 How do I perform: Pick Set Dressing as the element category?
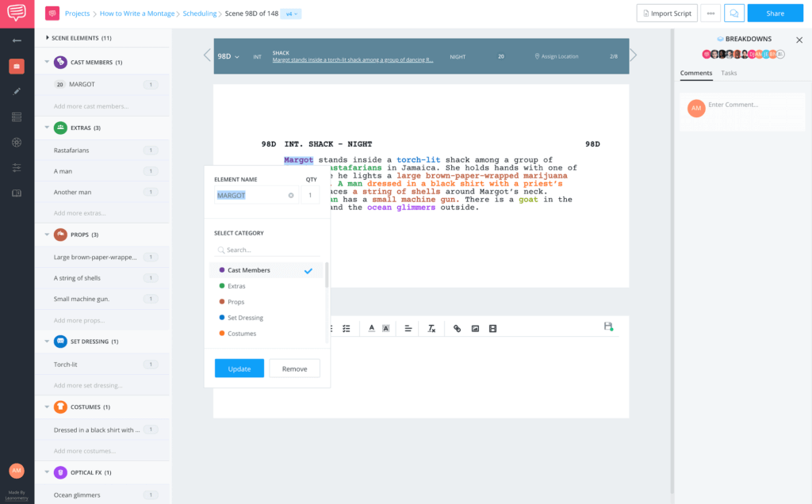[x=245, y=318]
